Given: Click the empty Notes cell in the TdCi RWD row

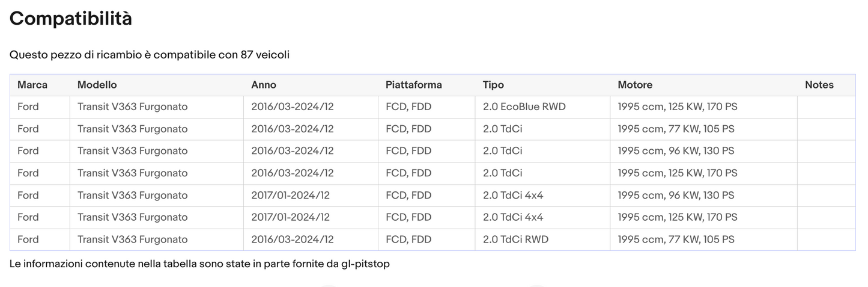Looking at the screenshot, I should tap(826, 239).
